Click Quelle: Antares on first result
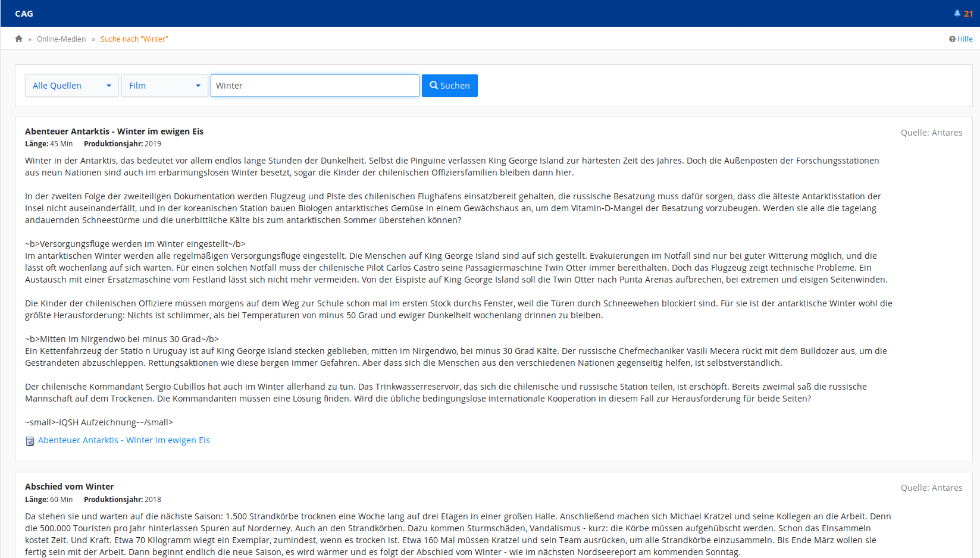 pos(931,133)
